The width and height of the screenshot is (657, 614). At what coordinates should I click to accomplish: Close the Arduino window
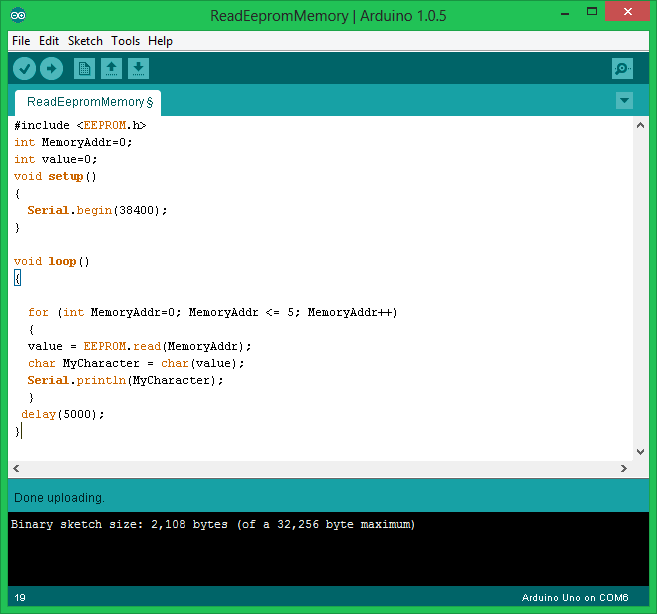[627, 12]
